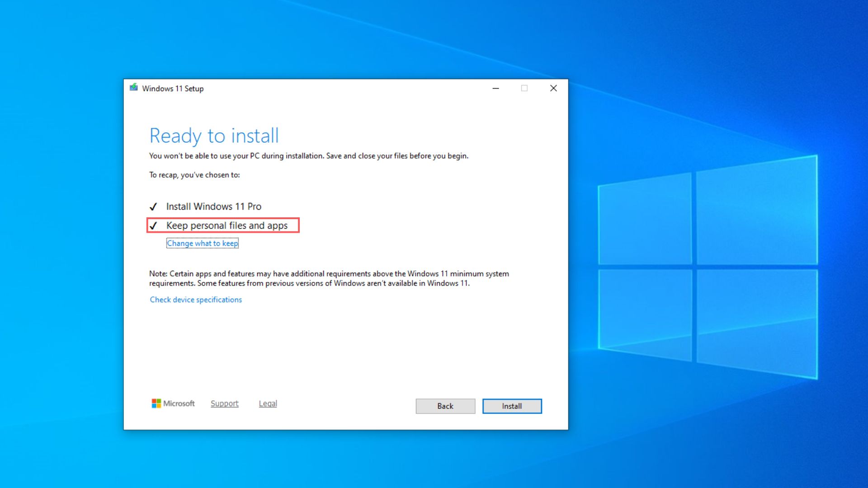Viewport: 868px width, 488px height.
Task: Open the Check device specifications link
Action: [x=195, y=300]
